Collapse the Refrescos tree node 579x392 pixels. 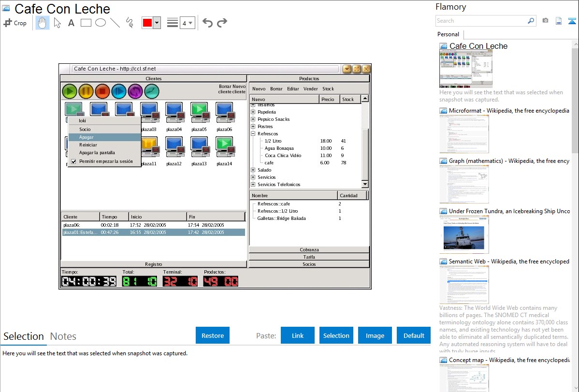tap(253, 134)
